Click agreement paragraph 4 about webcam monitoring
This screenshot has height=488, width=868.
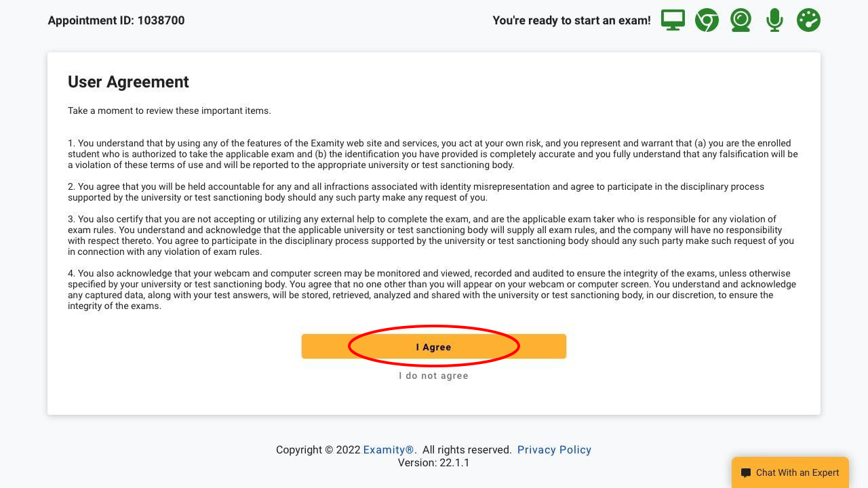pyautogui.click(x=432, y=289)
